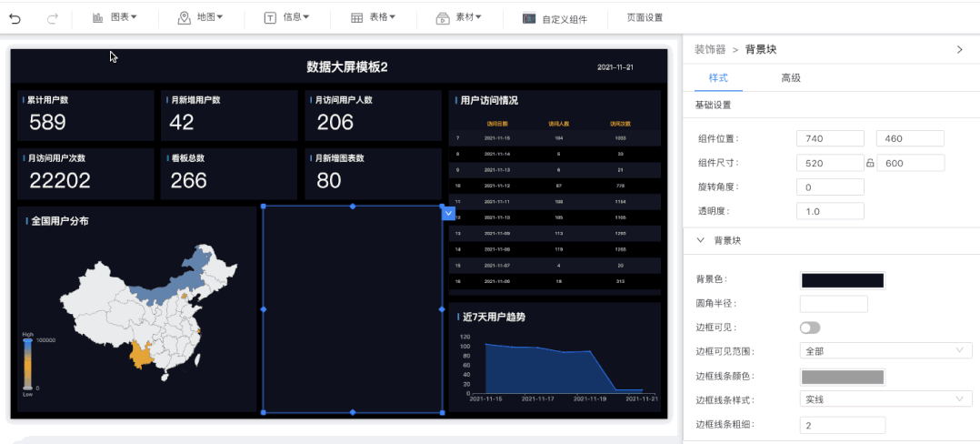Expand the 边框可见范围 dropdown

[x=885, y=350]
